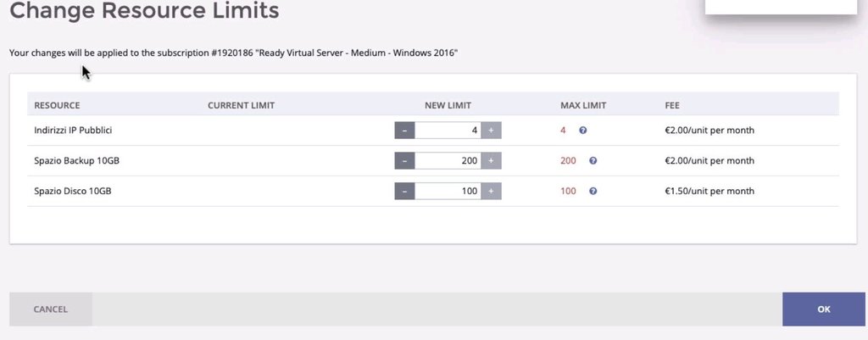
Task: Click the CURRENT LIMIT column header
Action: (x=241, y=106)
